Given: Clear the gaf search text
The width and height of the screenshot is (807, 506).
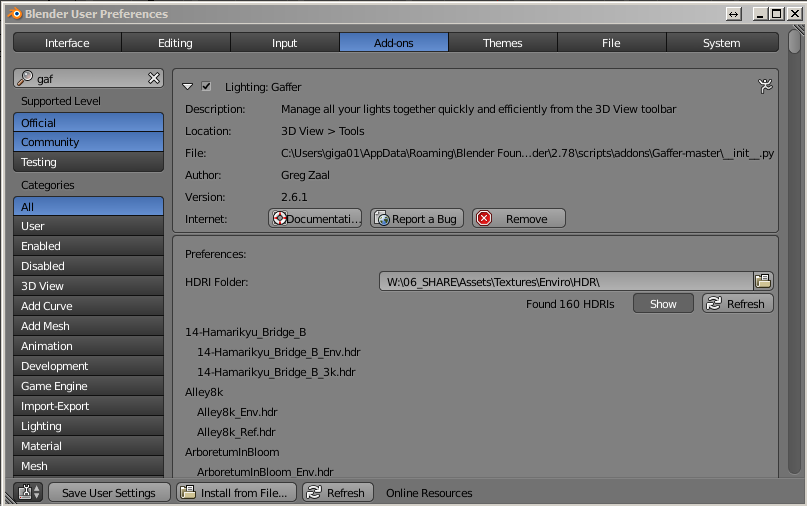Looking at the screenshot, I should coord(153,78).
